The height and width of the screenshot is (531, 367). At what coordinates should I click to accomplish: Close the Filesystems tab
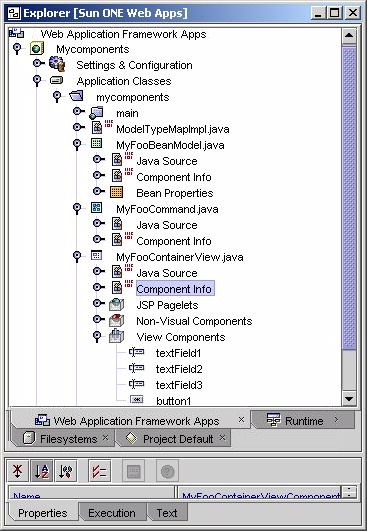click(x=106, y=437)
